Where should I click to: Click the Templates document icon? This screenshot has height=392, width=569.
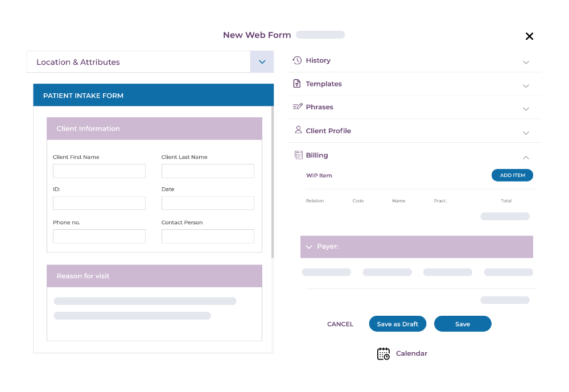click(297, 84)
